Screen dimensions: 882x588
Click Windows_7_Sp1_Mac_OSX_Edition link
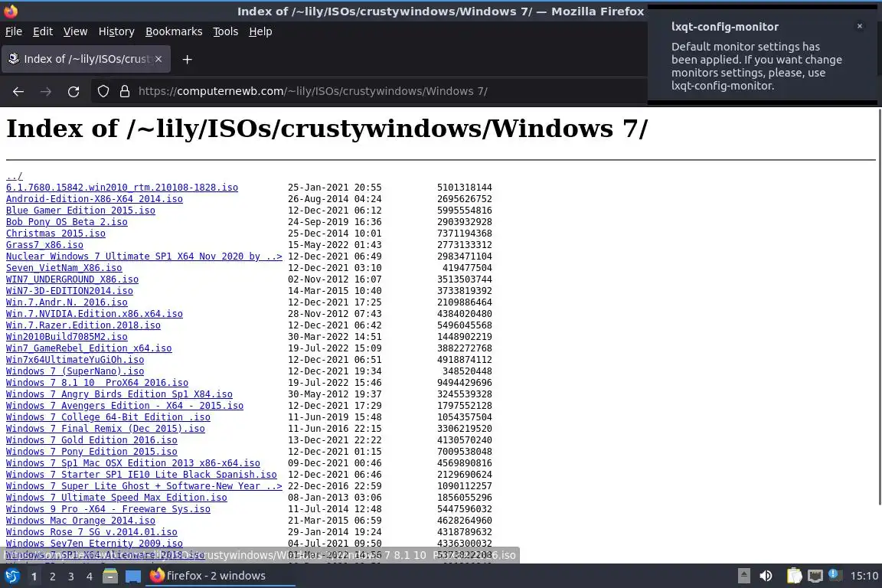pos(132,463)
